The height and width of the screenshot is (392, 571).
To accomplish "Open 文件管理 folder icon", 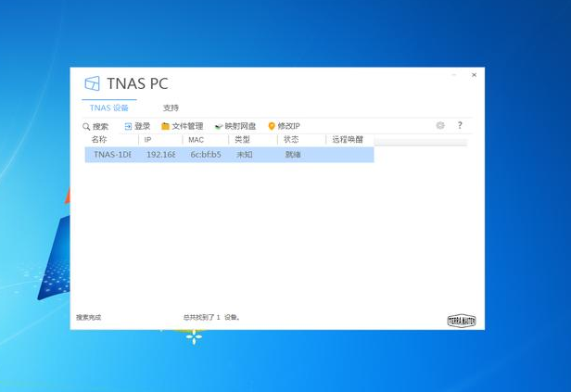I will (165, 126).
